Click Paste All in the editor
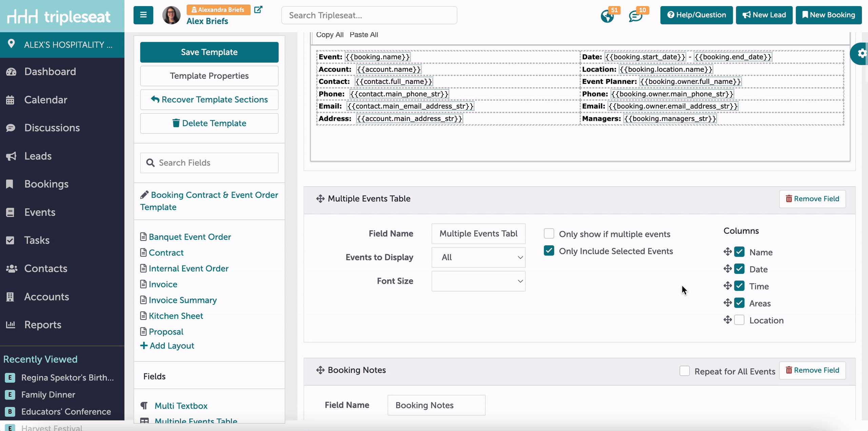Screen dimensions: 868x431 tap(364, 35)
